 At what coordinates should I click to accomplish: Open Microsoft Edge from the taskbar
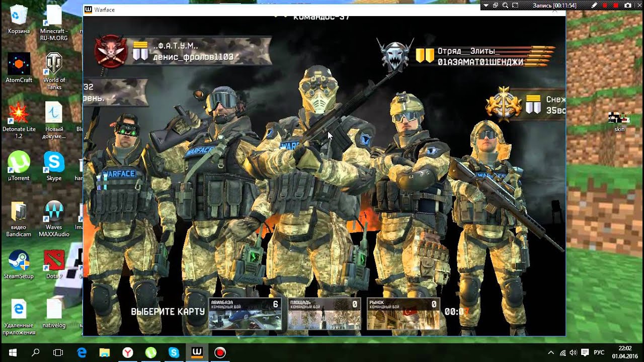[x=82, y=352]
